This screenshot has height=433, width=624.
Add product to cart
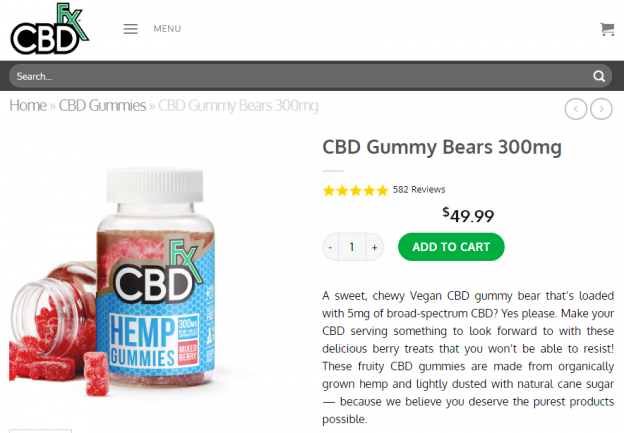(x=451, y=247)
